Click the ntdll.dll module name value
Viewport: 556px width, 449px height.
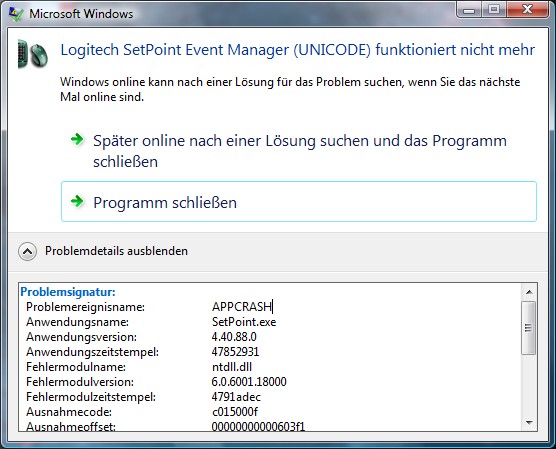pyautogui.click(x=232, y=367)
